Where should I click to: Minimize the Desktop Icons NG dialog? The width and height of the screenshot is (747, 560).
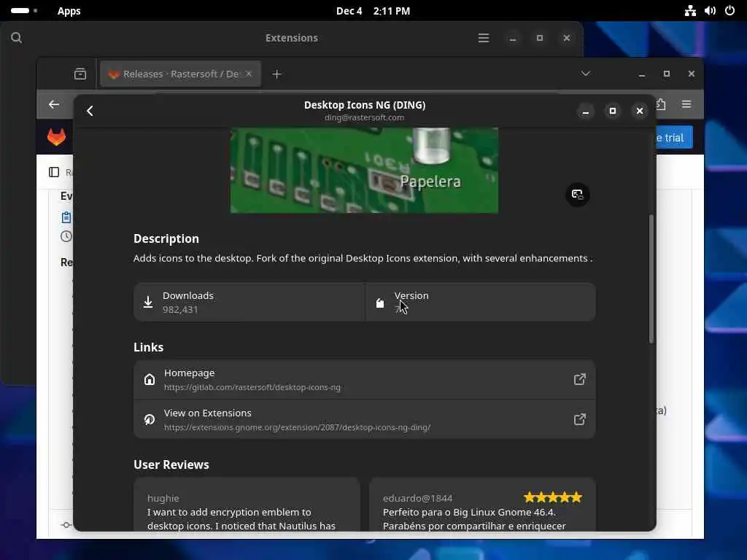click(586, 111)
